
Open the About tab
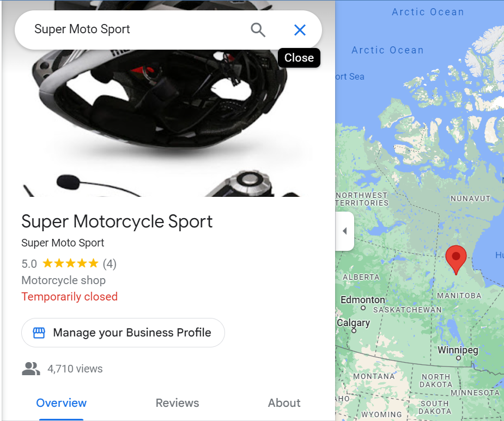(x=284, y=402)
